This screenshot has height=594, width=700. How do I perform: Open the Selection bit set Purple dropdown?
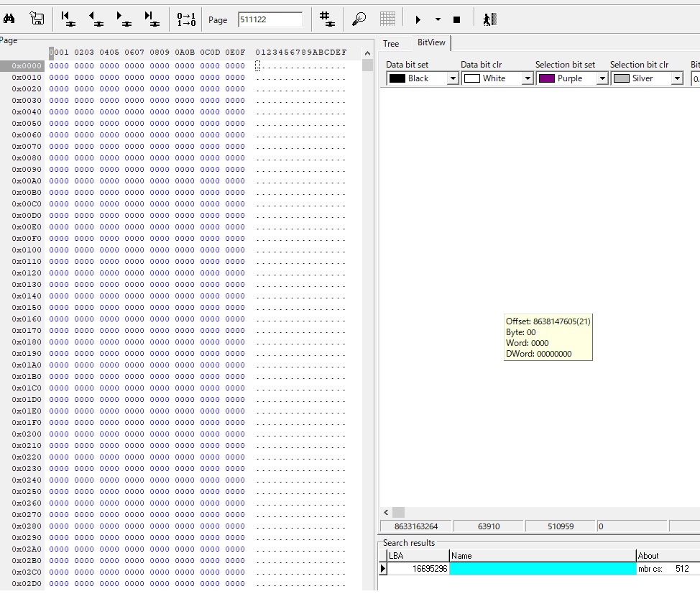602,78
